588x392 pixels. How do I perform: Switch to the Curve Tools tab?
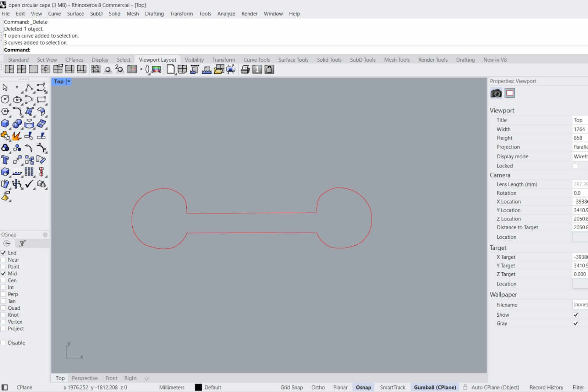[x=257, y=60]
